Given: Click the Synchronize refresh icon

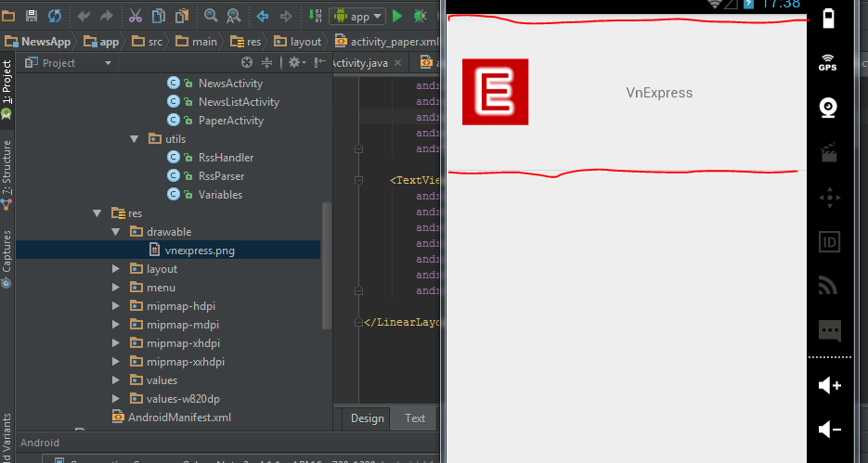Looking at the screenshot, I should pyautogui.click(x=54, y=16).
